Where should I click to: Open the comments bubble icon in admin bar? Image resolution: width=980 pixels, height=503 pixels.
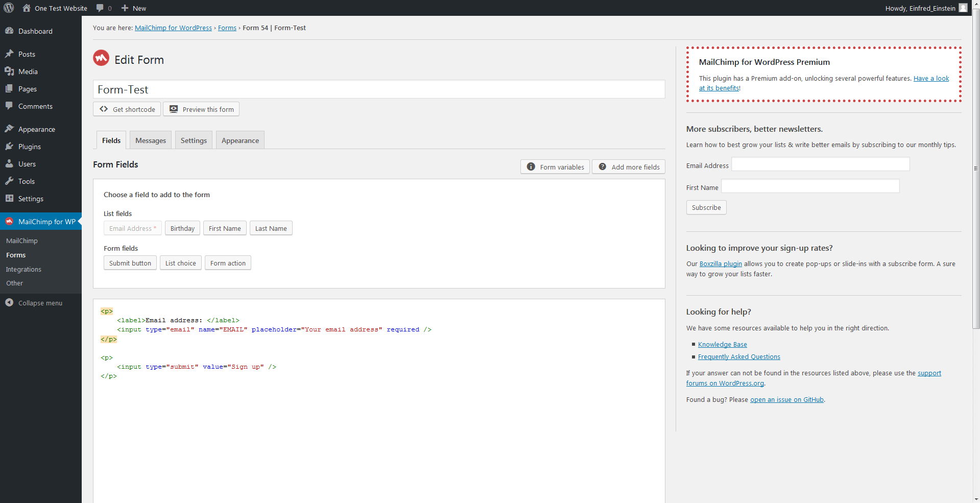100,8
